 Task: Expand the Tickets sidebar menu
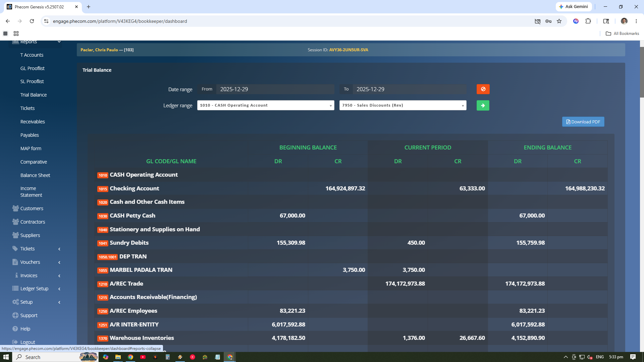click(x=36, y=249)
